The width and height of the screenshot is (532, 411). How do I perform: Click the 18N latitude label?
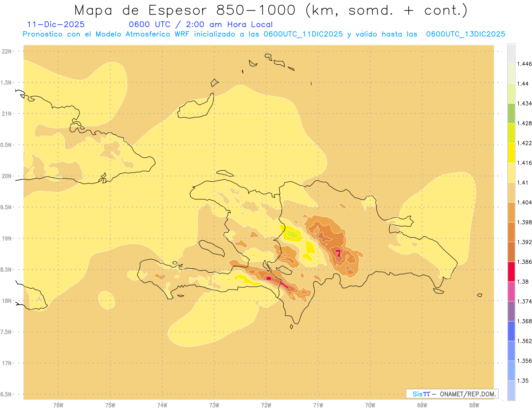tap(8, 301)
